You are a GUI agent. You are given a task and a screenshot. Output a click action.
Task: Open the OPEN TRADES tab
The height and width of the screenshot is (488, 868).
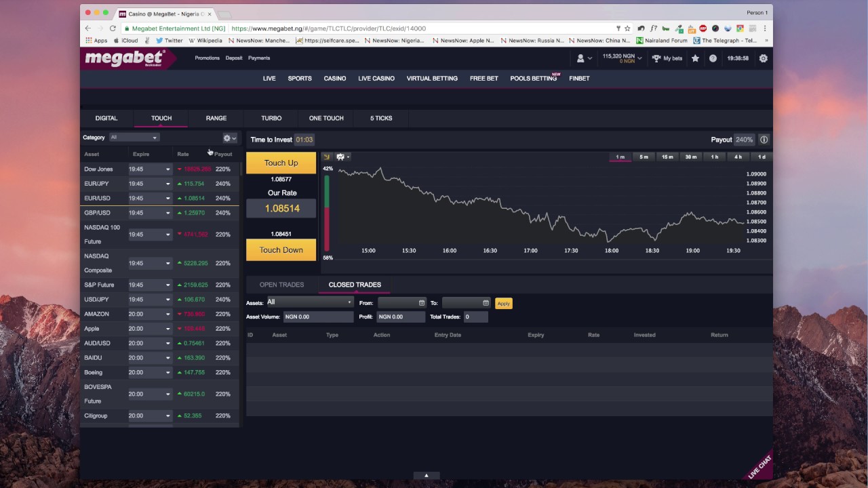(281, 285)
